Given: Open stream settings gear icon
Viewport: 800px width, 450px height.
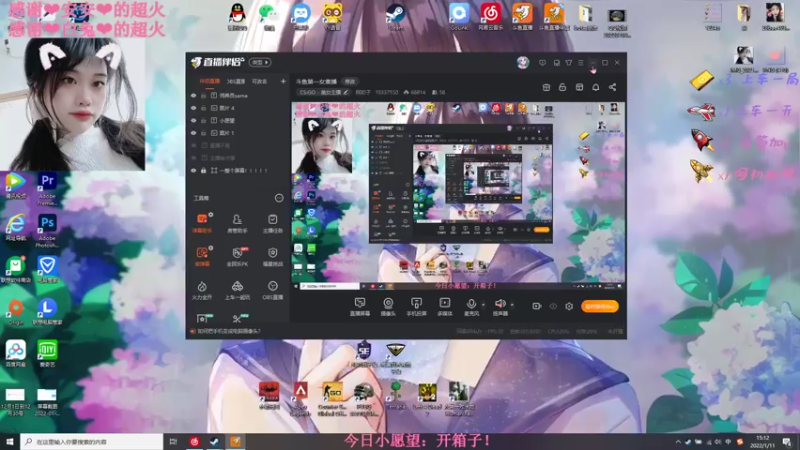Looking at the screenshot, I should (569, 306).
